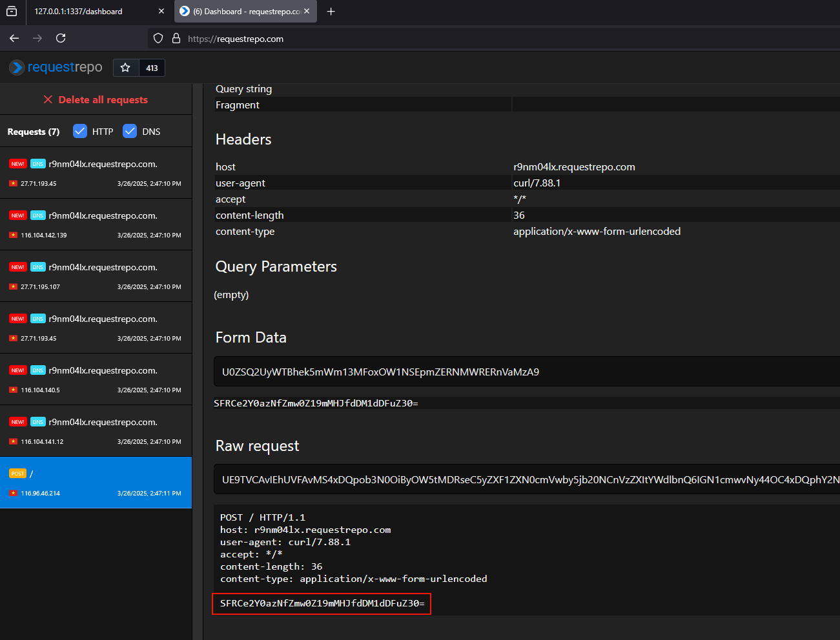This screenshot has width=840, height=640.
Task: Click the requestrepo logo
Action: click(x=56, y=68)
